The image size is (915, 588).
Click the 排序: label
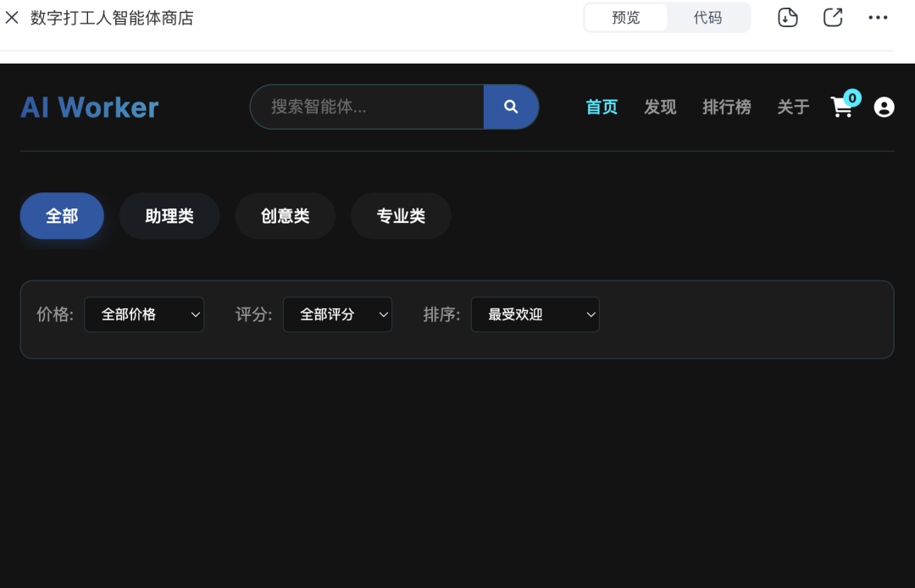tap(441, 314)
